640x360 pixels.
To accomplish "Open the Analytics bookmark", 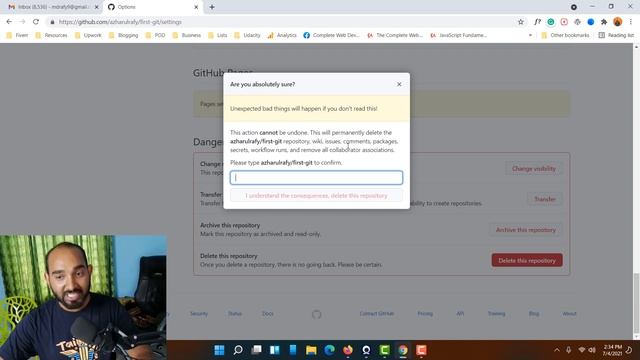I will tap(282, 36).
